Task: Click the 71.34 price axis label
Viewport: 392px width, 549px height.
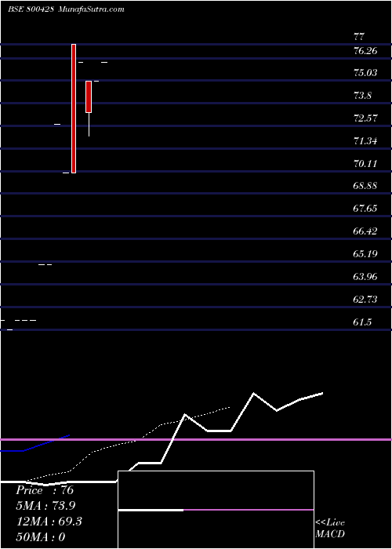Action: (365, 140)
